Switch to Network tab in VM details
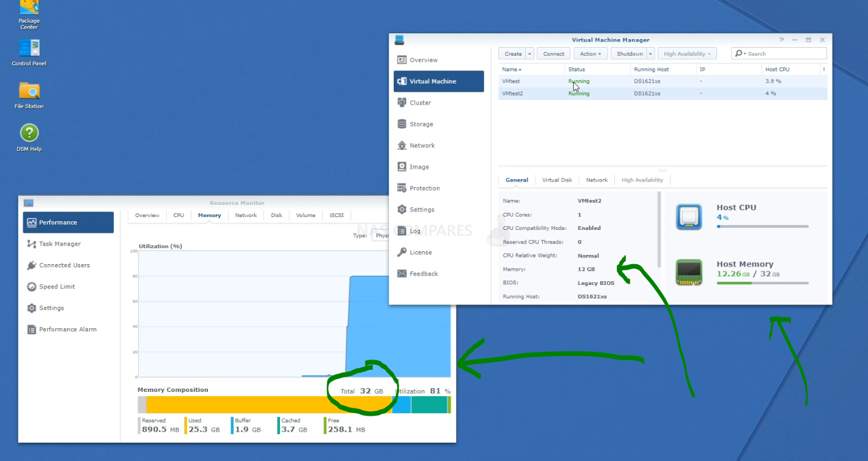Screen dimensions: 868x461 (x=597, y=180)
